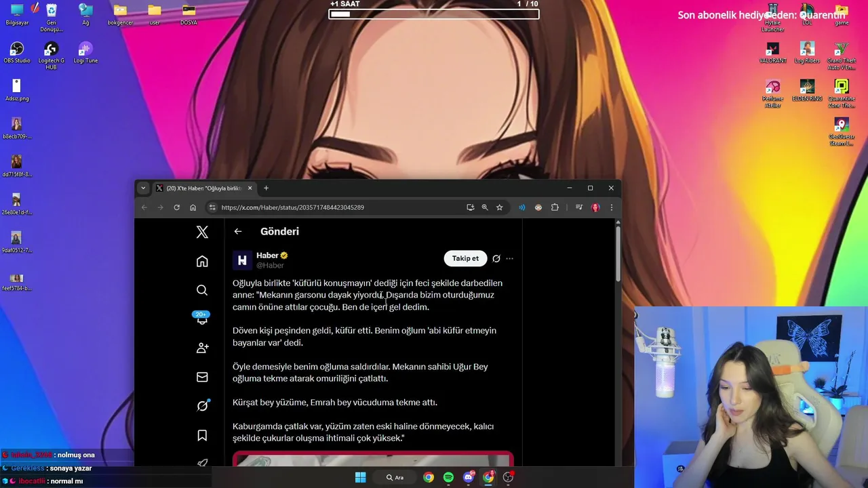Open ELDEN RING desktop shortcut
This screenshot has height=488, width=868.
(x=807, y=91)
